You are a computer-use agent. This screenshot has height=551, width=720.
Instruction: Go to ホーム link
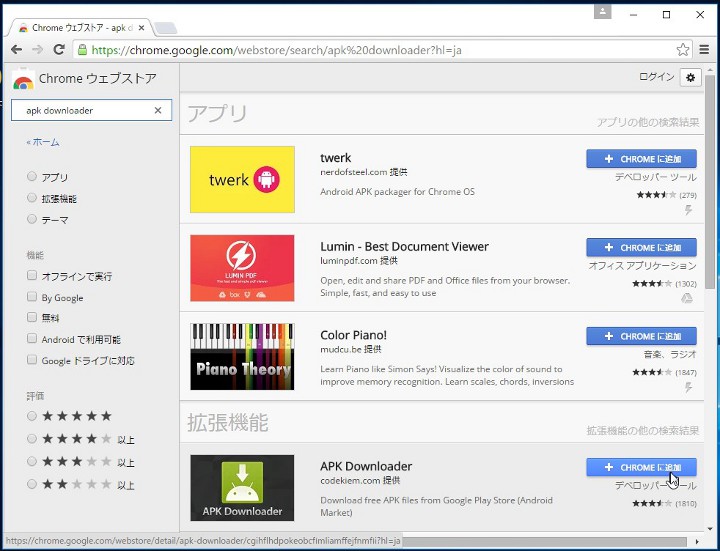43,142
